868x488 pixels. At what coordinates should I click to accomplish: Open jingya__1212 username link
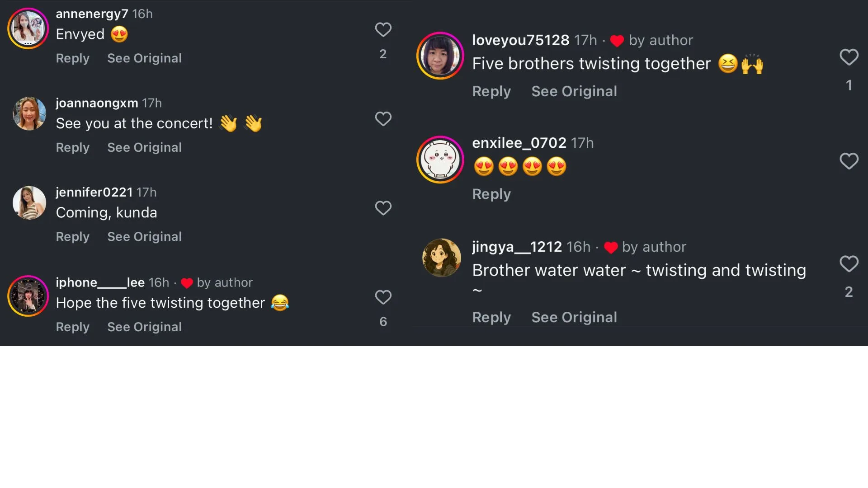pos(517,247)
